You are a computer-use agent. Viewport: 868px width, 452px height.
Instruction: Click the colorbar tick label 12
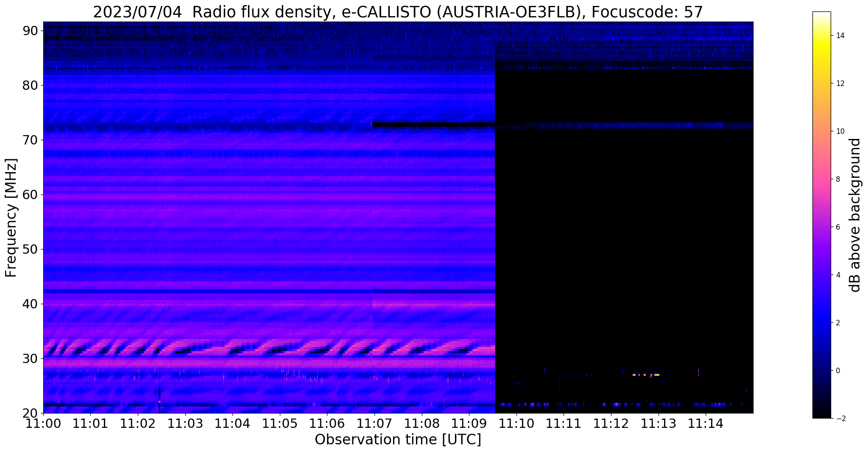[840, 83]
